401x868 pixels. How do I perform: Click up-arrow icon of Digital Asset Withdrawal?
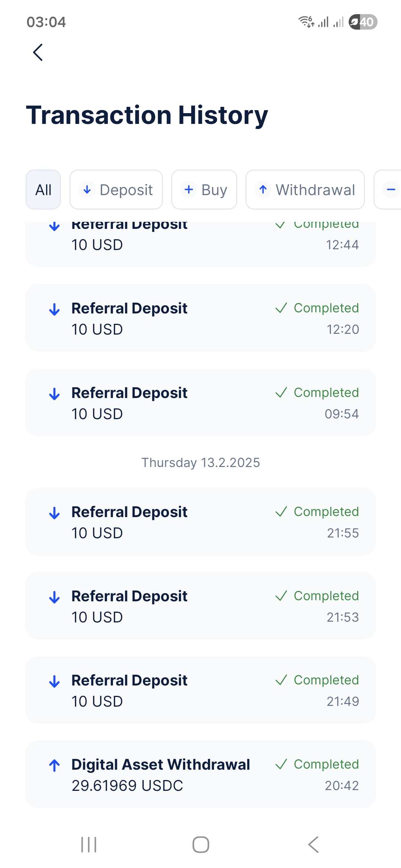pyautogui.click(x=55, y=765)
